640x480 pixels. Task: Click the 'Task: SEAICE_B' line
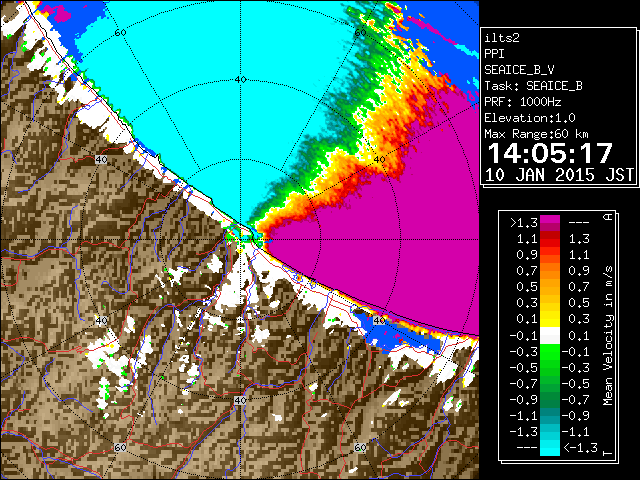click(x=533, y=86)
